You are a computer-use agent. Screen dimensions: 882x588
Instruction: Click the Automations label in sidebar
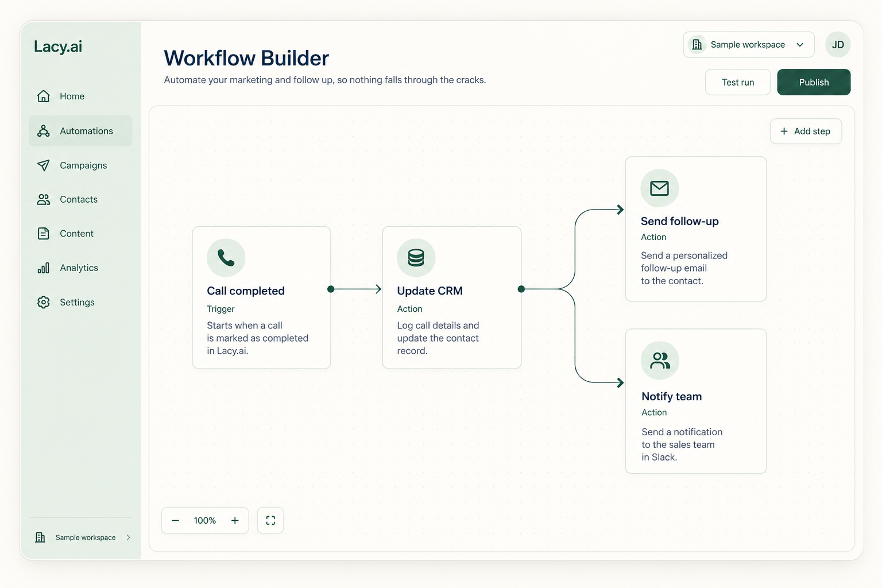coord(86,131)
